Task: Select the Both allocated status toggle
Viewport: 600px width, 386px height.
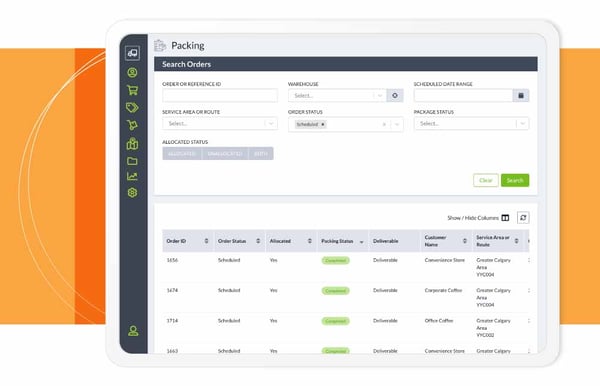Action: click(261, 153)
